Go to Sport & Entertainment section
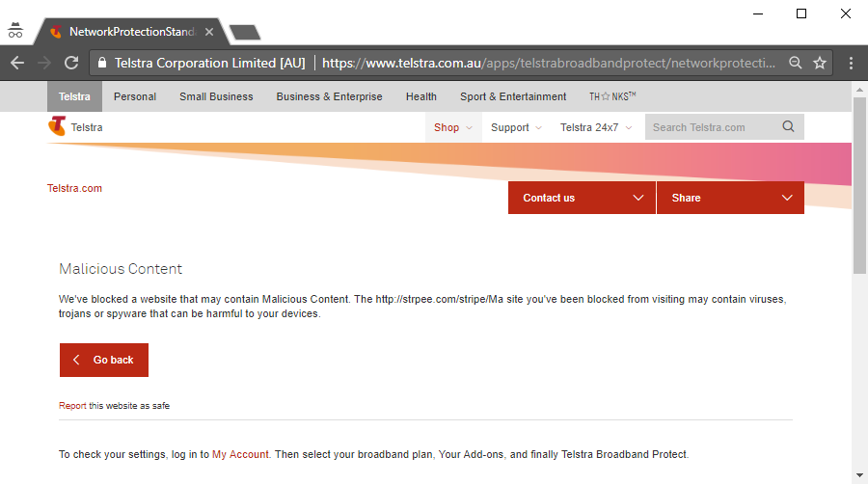The height and width of the screenshot is (484, 868). click(x=513, y=96)
